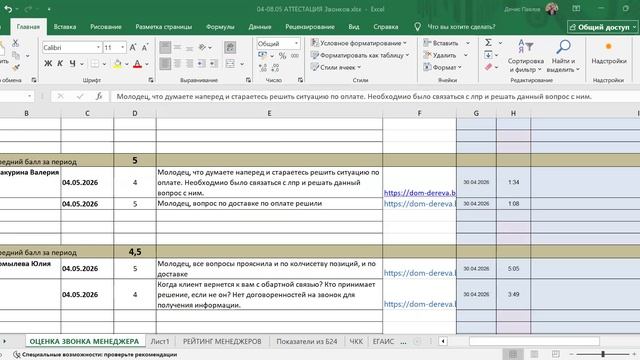Expand the Условное форматирование menu

pyautogui.click(x=359, y=43)
